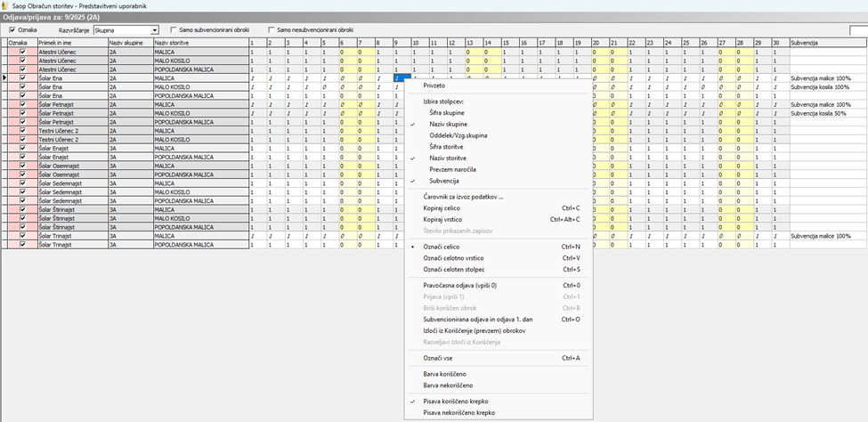Enable Samo nesubvencionirani obroki checkbox

tap(272, 30)
